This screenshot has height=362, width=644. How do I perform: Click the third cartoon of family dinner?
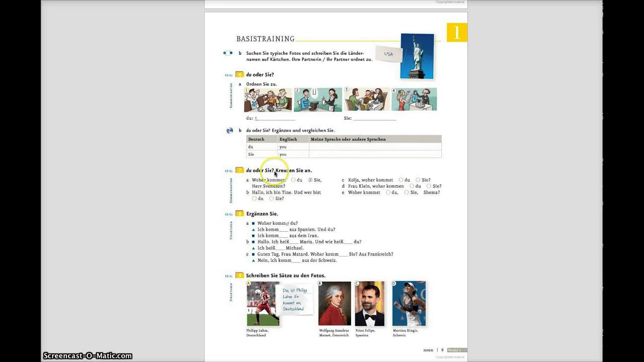coord(367,100)
